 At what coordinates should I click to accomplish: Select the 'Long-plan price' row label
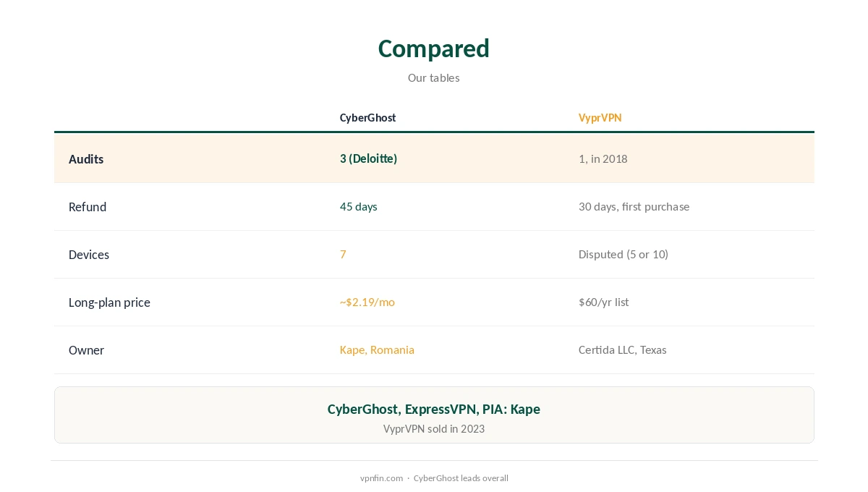click(x=109, y=302)
